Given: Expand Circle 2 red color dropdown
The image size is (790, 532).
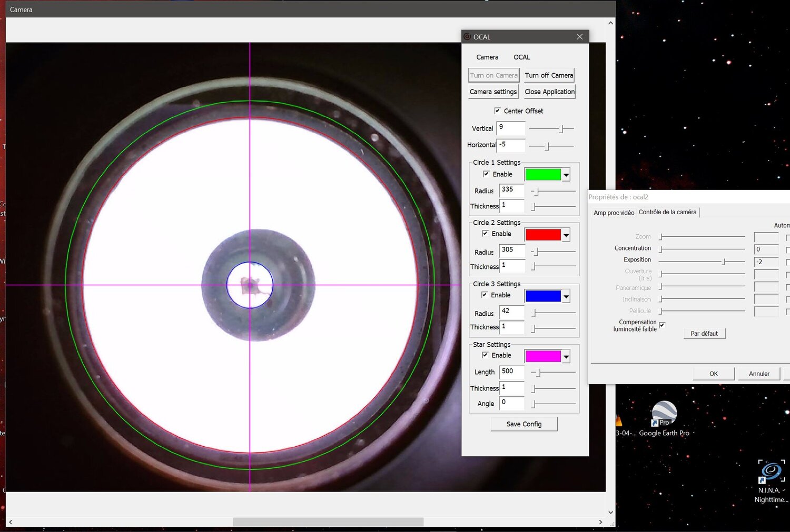Looking at the screenshot, I should (566, 235).
